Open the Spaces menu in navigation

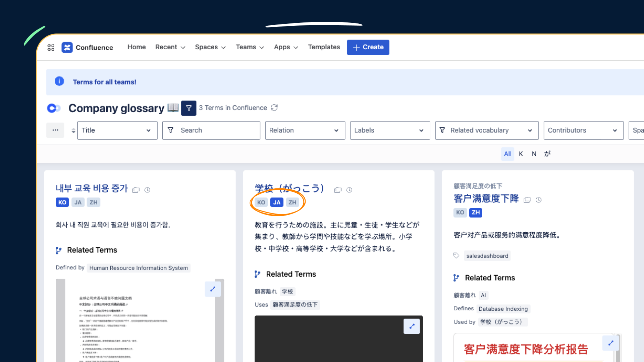tap(210, 47)
